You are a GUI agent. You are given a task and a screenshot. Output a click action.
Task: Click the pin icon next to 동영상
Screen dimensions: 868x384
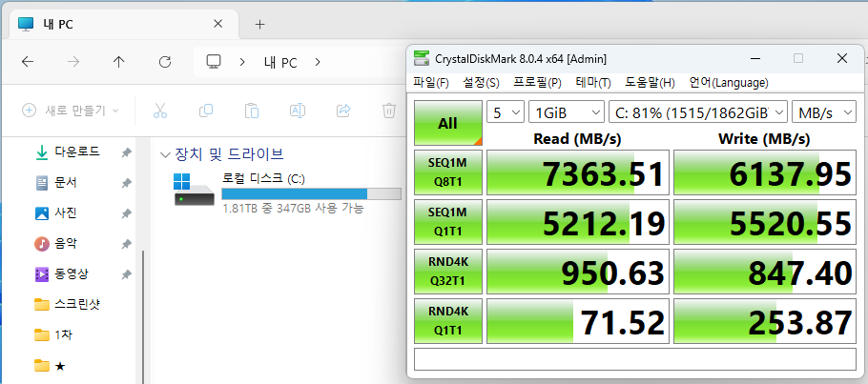pyautogui.click(x=126, y=273)
